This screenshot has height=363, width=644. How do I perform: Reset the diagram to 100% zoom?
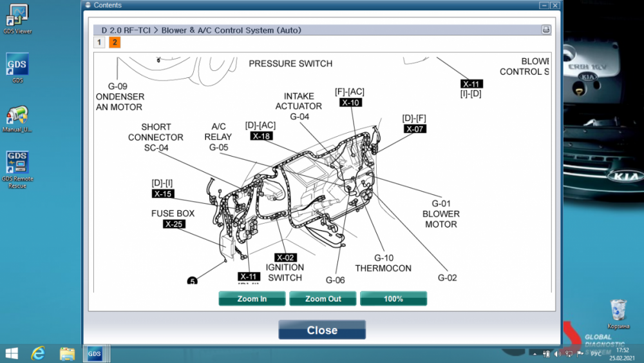393,299
